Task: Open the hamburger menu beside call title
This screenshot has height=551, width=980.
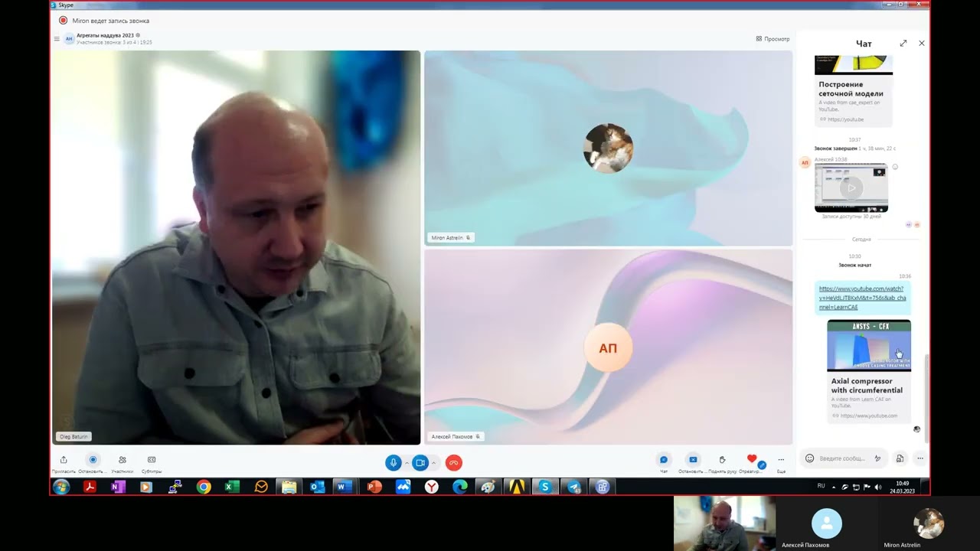Action: [x=57, y=38]
